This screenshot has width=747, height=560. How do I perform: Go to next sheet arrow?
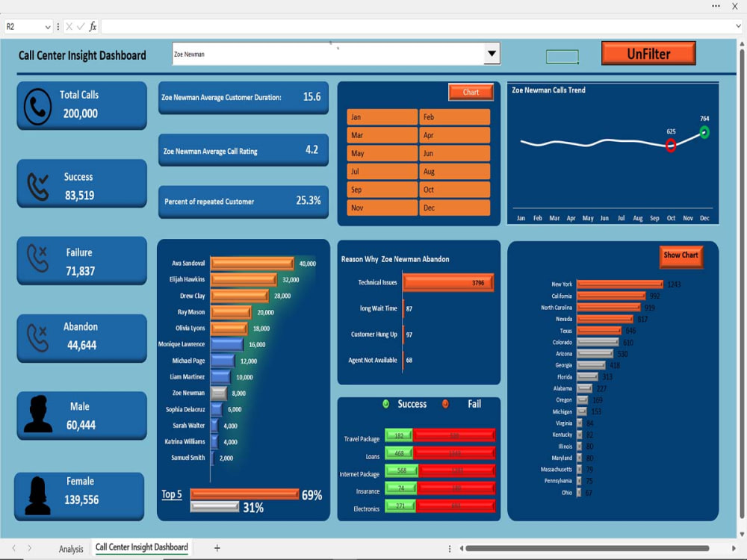(x=30, y=548)
